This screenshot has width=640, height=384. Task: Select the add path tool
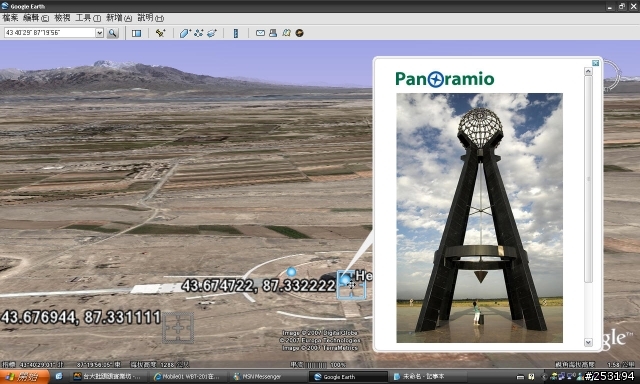coord(199,33)
